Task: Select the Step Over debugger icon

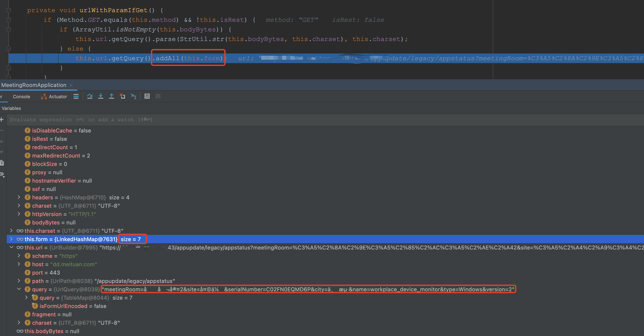Action: pos(90,96)
